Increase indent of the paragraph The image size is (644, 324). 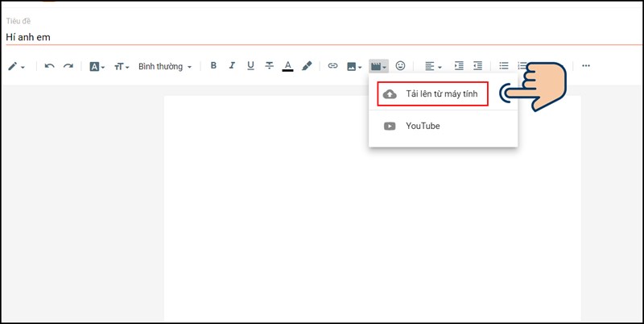pyautogui.click(x=459, y=66)
